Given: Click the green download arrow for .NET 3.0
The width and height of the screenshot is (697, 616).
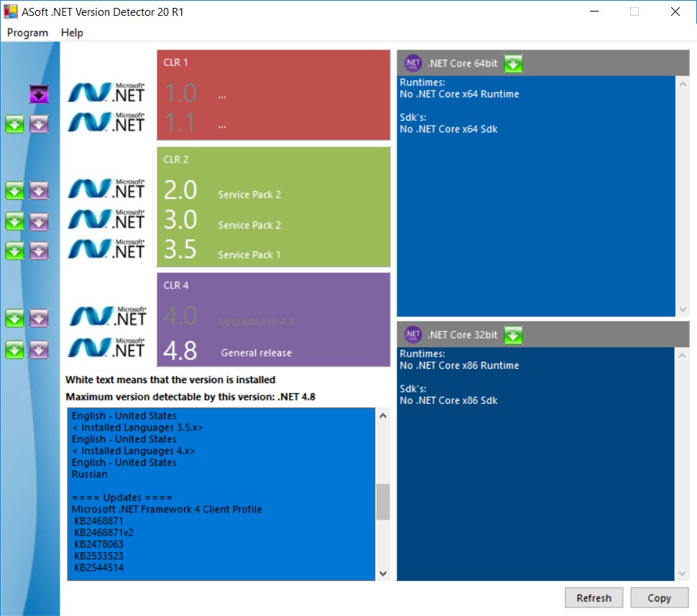Looking at the screenshot, I should tap(14, 221).
